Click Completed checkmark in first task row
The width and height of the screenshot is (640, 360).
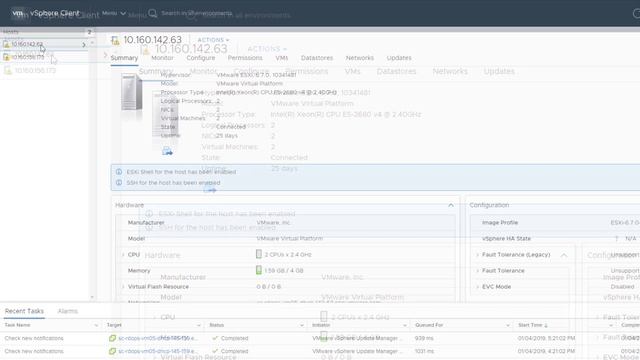(x=215, y=338)
